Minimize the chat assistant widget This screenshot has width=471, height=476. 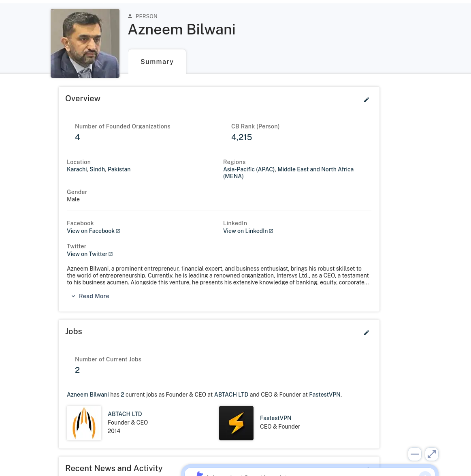(x=415, y=454)
